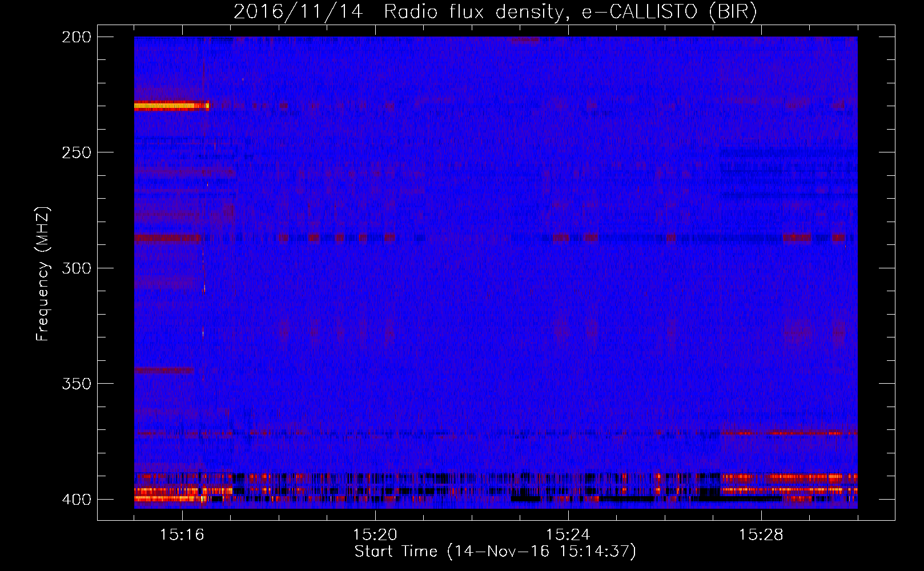Click the 15:20 time tick label
Screen dimensions: 924x571
coord(375,535)
